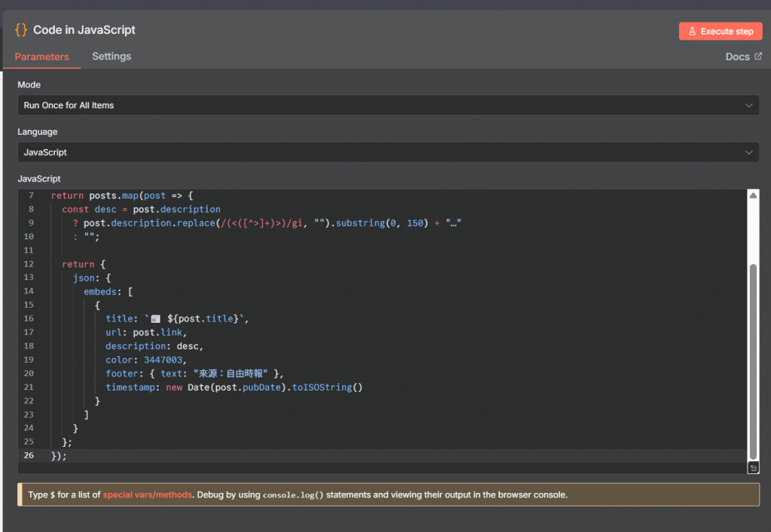
Task: Click the description: desc line
Action: pos(154,346)
